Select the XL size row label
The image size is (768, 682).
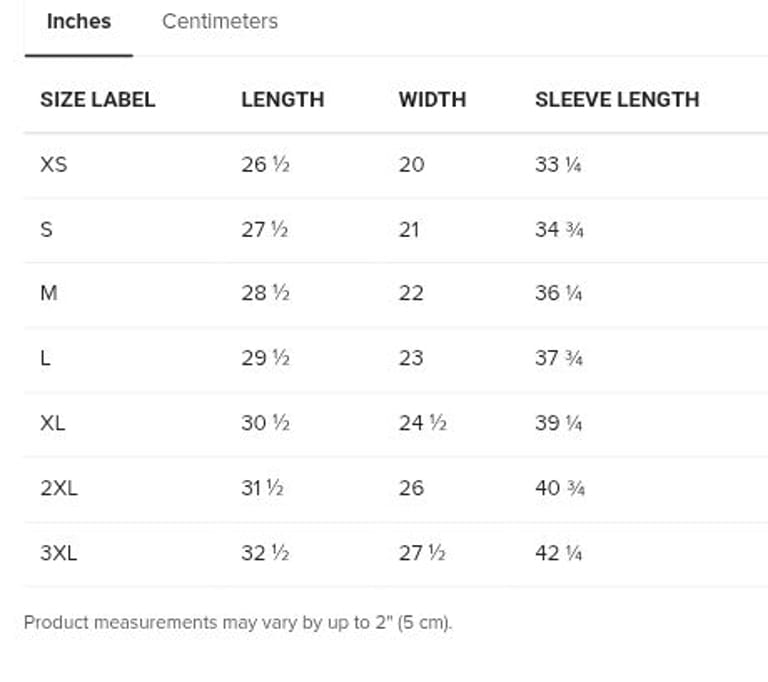pyautogui.click(x=53, y=423)
